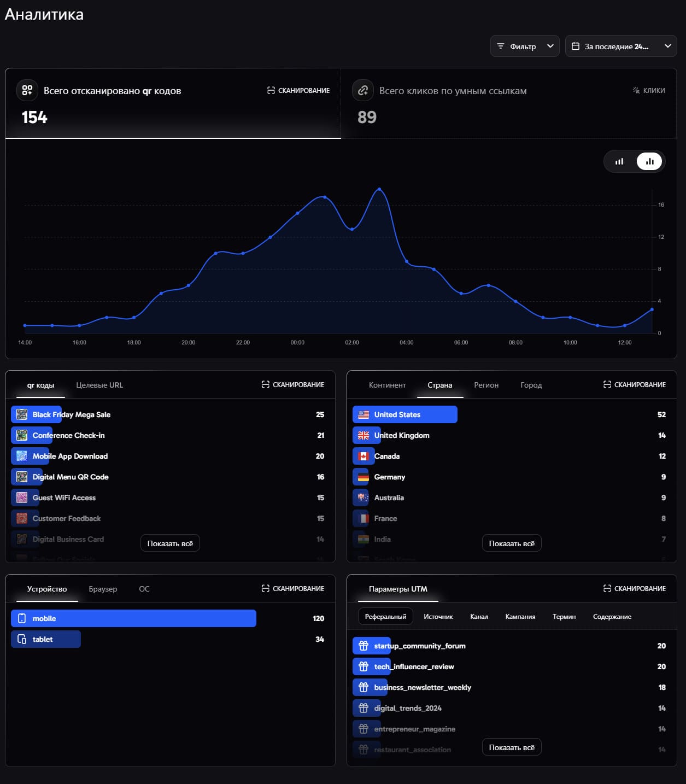Click the chart data point at 02:00
This screenshot has width=686, height=784.
coord(352,229)
